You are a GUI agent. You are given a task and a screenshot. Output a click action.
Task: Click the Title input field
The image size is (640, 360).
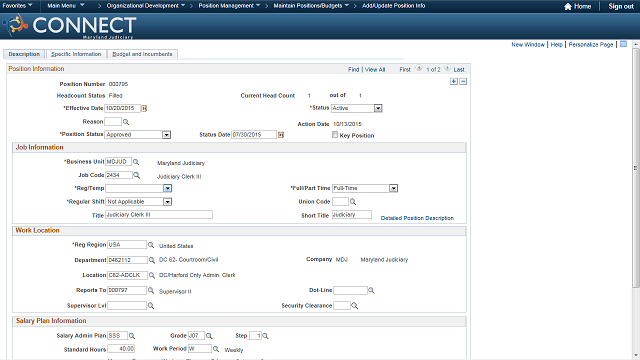[x=159, y=215]
